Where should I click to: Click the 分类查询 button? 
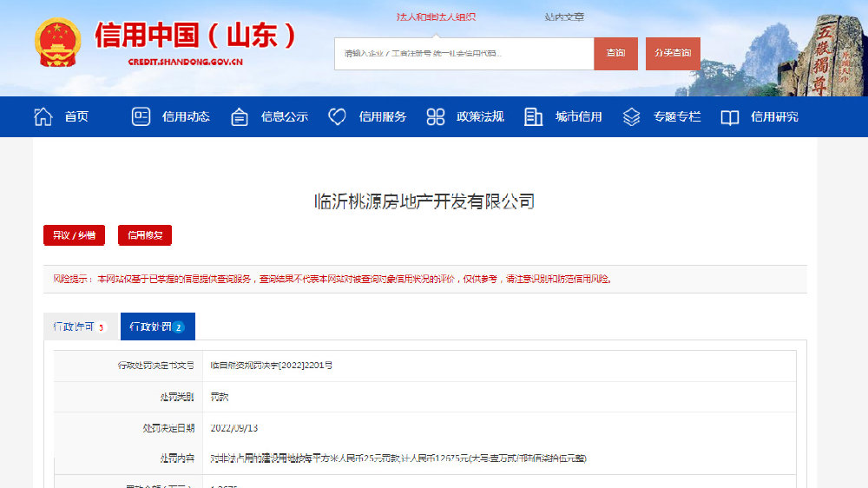673,54
